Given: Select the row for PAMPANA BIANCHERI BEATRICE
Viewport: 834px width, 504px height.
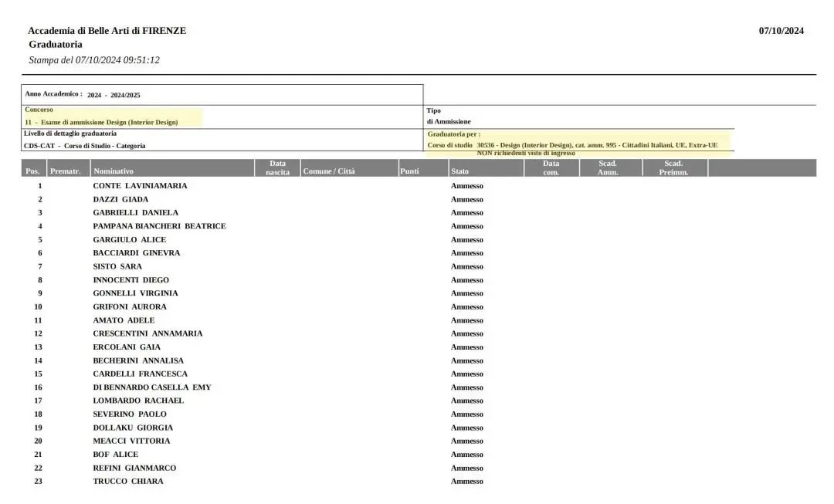Looking at the screenshot, I should (159, 226).
